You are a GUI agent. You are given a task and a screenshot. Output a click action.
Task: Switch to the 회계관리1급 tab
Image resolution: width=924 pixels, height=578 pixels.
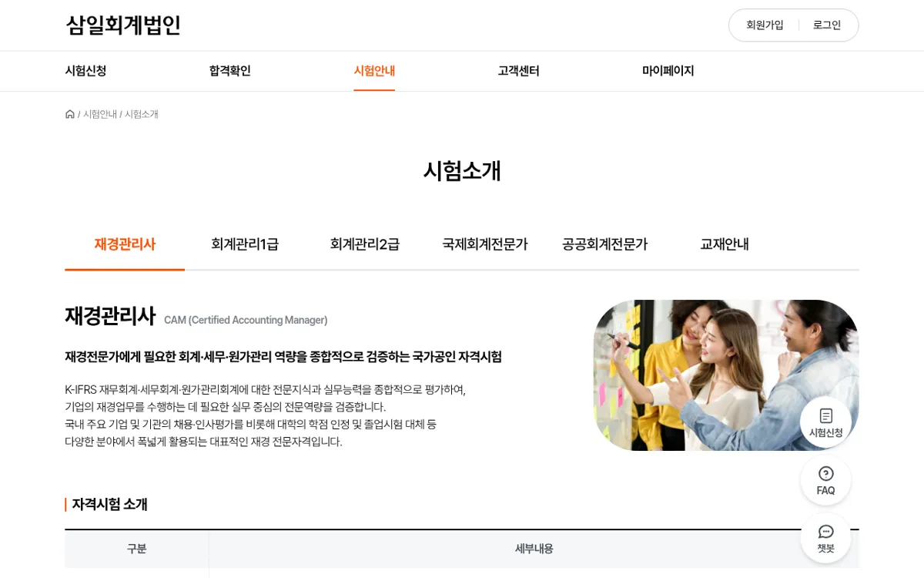click(245, 244)
